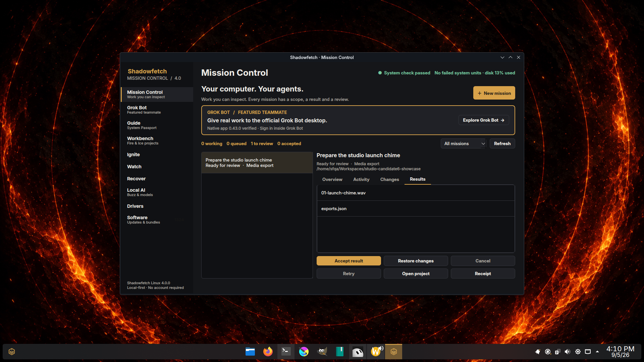
Task: Open the system updates tray icon
Action: pos(548,352)
